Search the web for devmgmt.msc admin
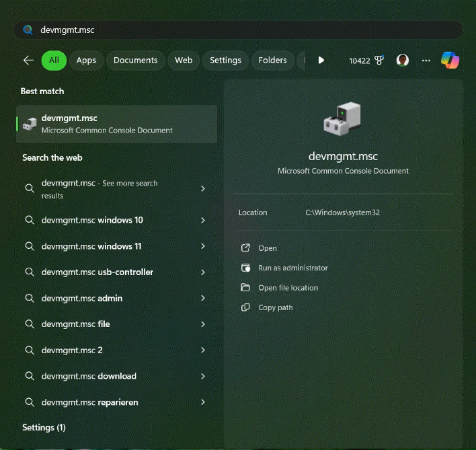The image size is (476, 450). point(116,298)
